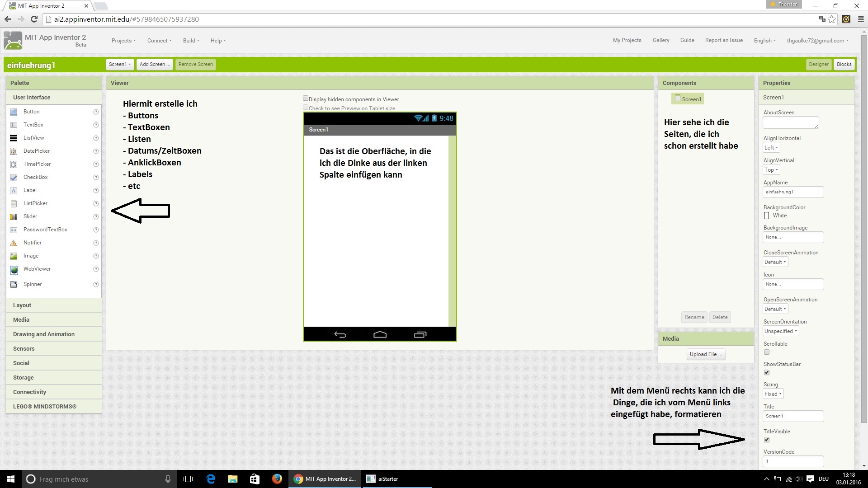
Task: Enable Check to see Preview on Tablet size
Action: click(x=306, y=107)
